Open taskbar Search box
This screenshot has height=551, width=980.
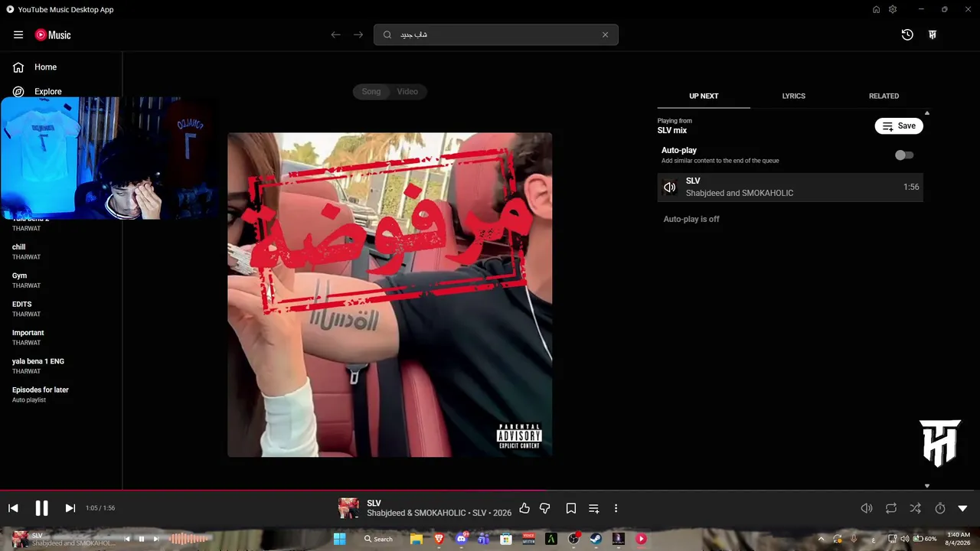click(x=379, y=539)
